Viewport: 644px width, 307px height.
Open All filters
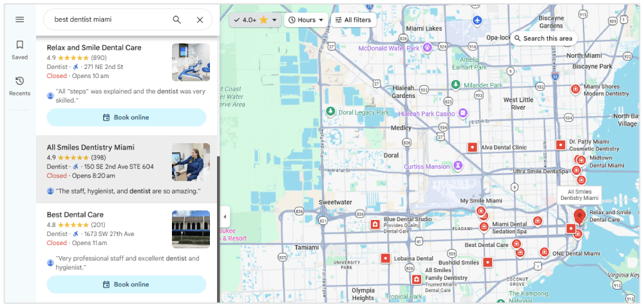(354, 20)
